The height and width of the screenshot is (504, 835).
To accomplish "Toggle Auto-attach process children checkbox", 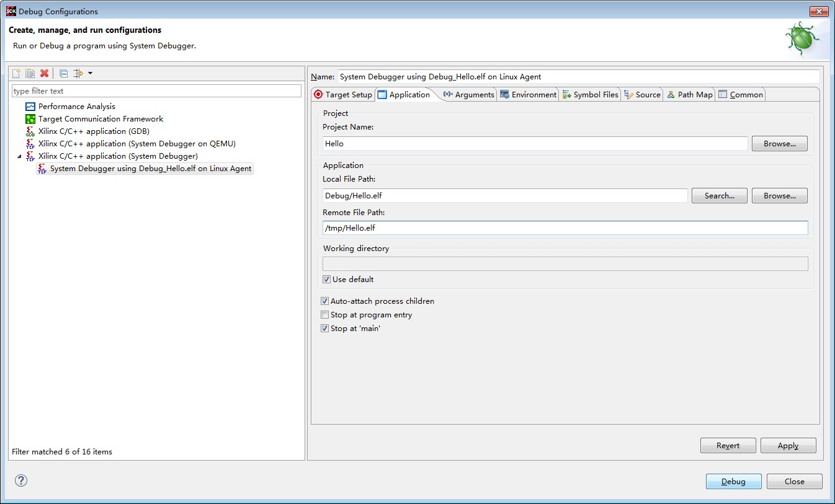I will (324, 301).
